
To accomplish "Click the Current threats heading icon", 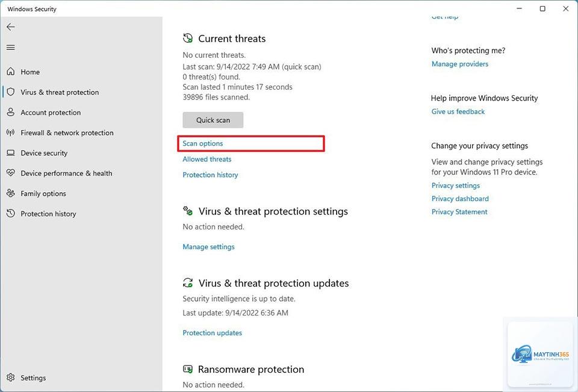I will coord(188,38).
